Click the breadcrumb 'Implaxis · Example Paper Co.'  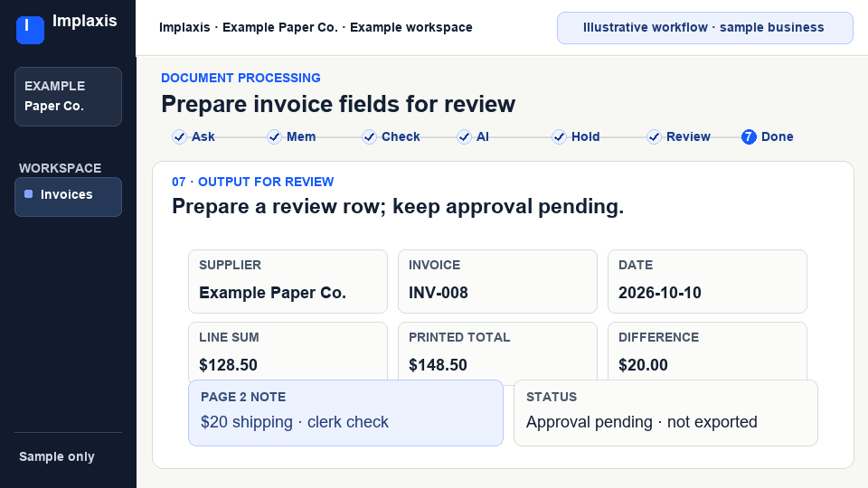(249, 28)
